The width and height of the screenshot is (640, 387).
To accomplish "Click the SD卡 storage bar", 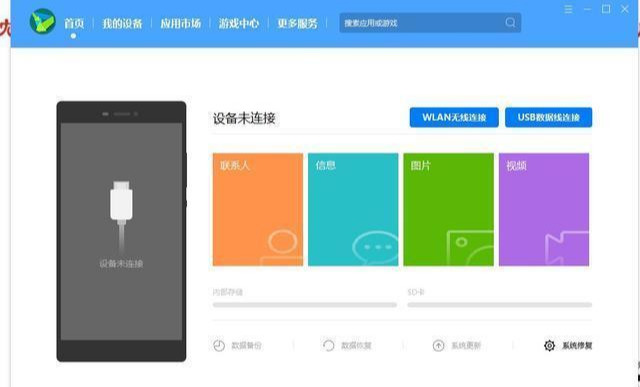I will tap(500, 305).
